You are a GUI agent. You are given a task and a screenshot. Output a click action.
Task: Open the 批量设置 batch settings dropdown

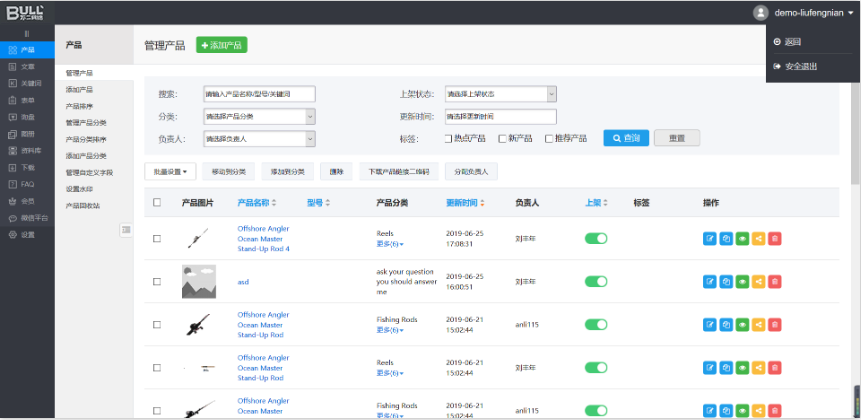[171, 172]
